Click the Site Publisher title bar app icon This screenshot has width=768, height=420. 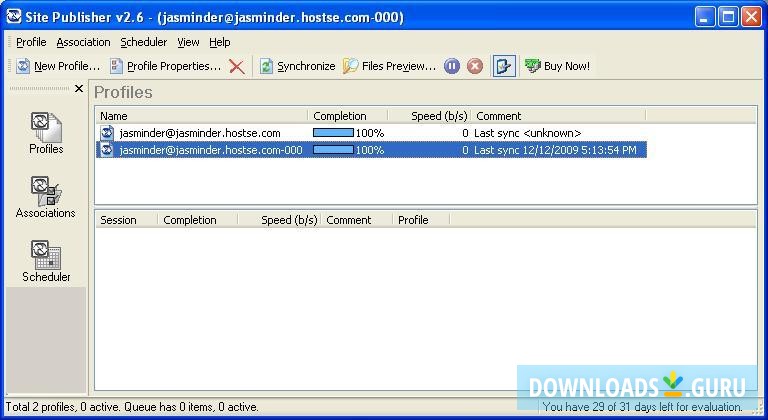[x=14, y=17]
